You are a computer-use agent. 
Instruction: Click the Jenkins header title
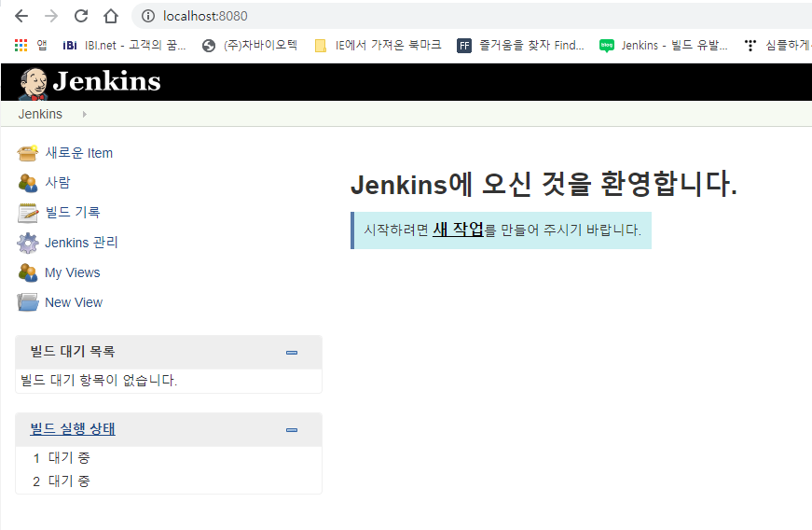106,81
